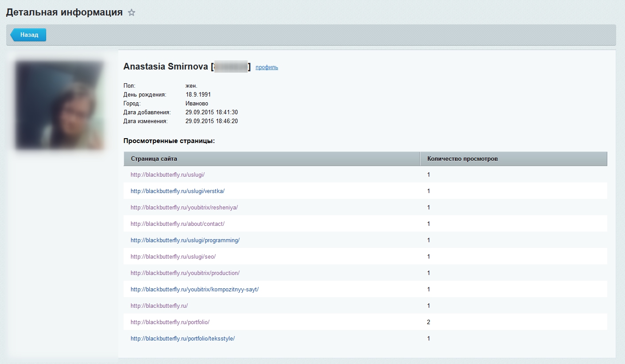Open the /uslugi/ page link

point(167,175)
